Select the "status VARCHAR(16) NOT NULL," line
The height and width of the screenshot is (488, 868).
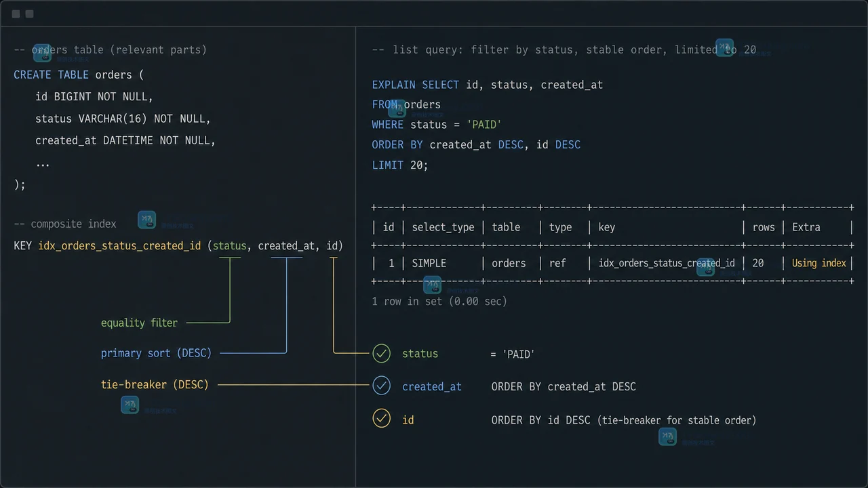tap(123, 119)
